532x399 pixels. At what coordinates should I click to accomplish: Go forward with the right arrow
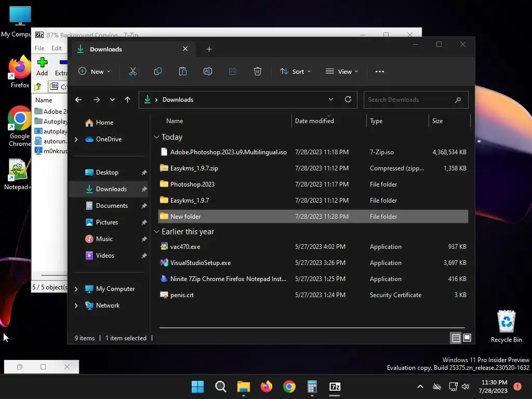pos(96,100)
